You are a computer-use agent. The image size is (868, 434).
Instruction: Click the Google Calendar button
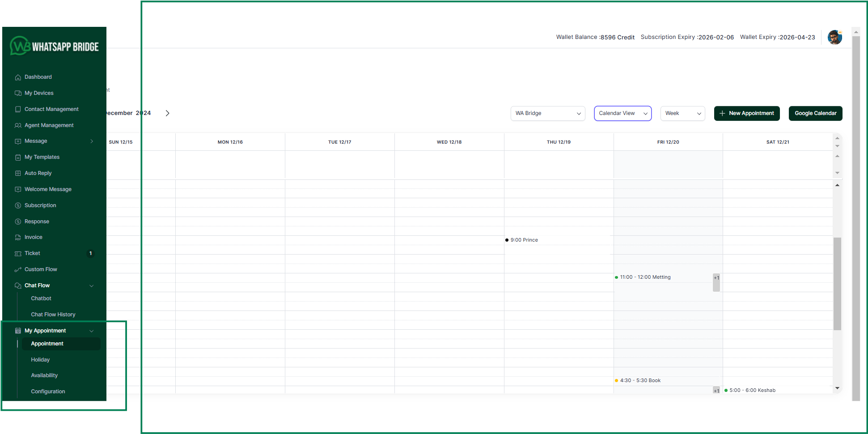pos(815,113)
